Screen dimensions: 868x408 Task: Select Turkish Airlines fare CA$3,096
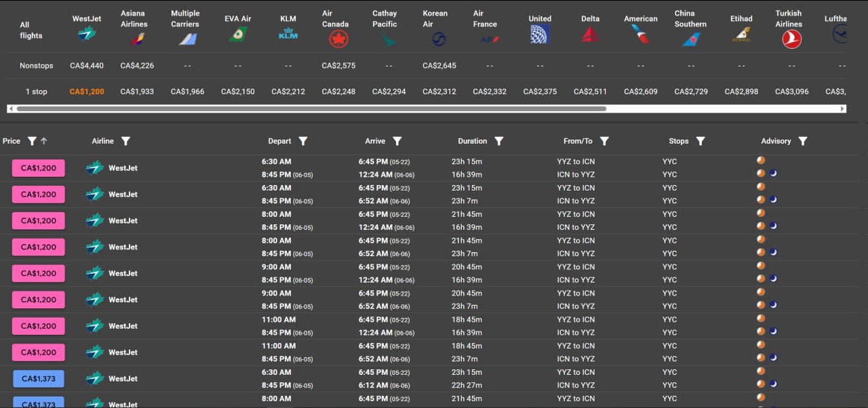click(791, 91)
